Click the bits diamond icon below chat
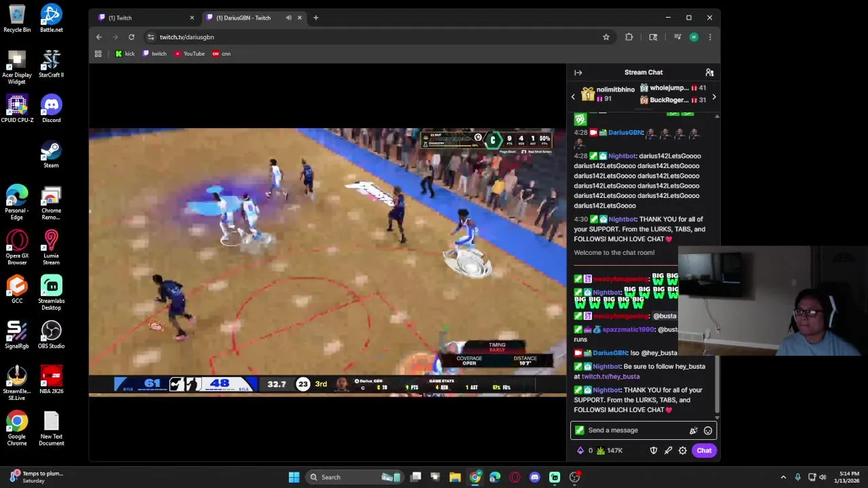The width and height of the screenshot is (868, 488). (580, 451)
